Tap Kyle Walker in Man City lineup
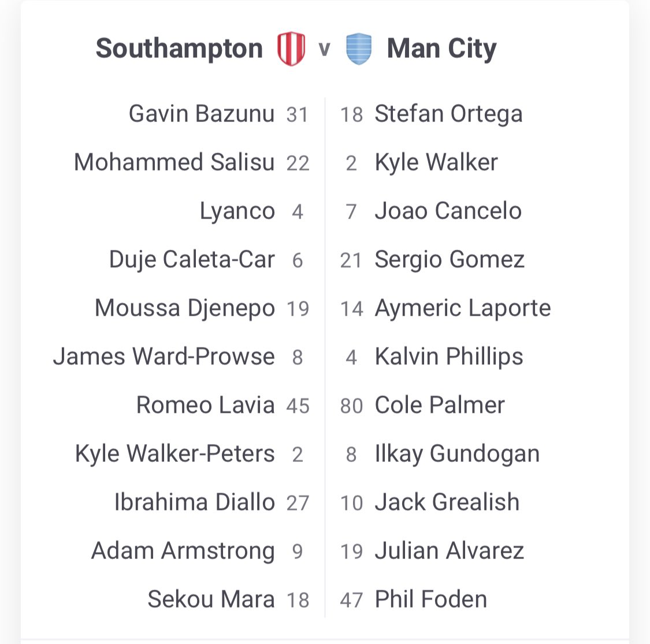 tap(436, 162)
